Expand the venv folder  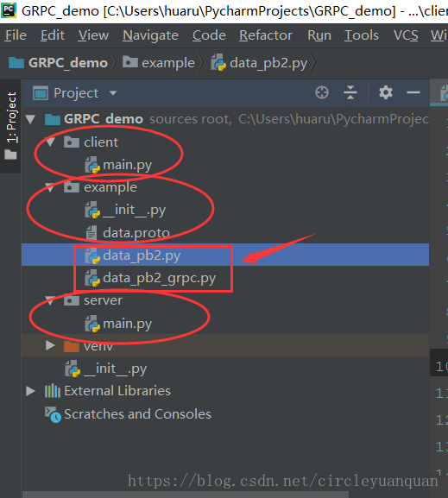[50, 345]
